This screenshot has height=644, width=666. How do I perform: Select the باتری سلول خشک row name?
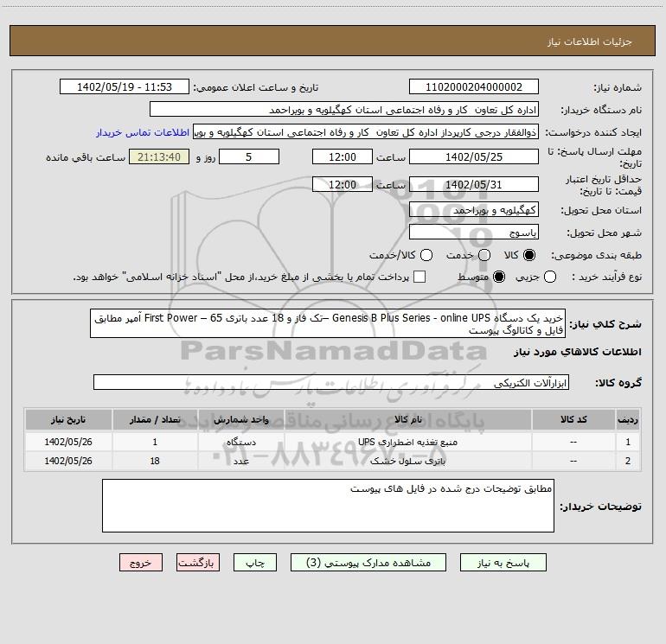pos(407,461)
